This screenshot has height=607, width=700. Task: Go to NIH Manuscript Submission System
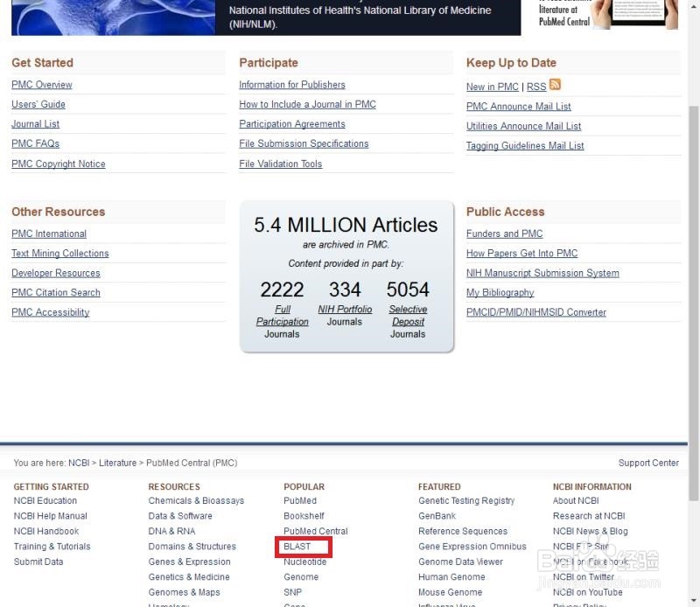(542, 273)
